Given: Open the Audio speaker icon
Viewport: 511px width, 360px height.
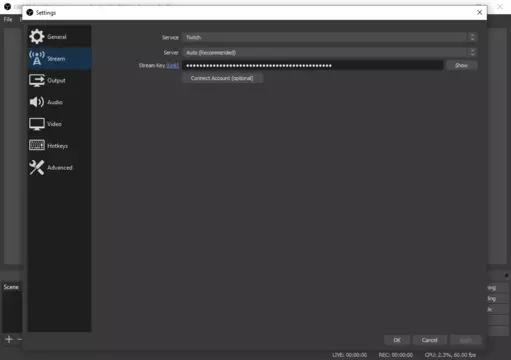Looking at the screenshot, I should [37, 102].
